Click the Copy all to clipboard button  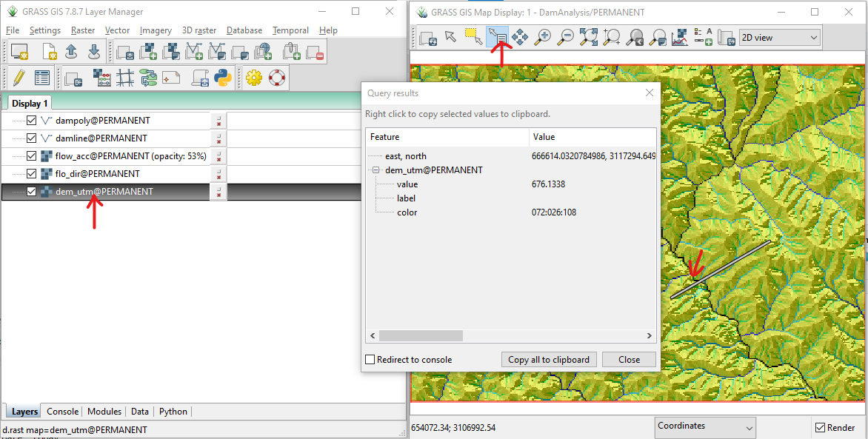point(549,360)
